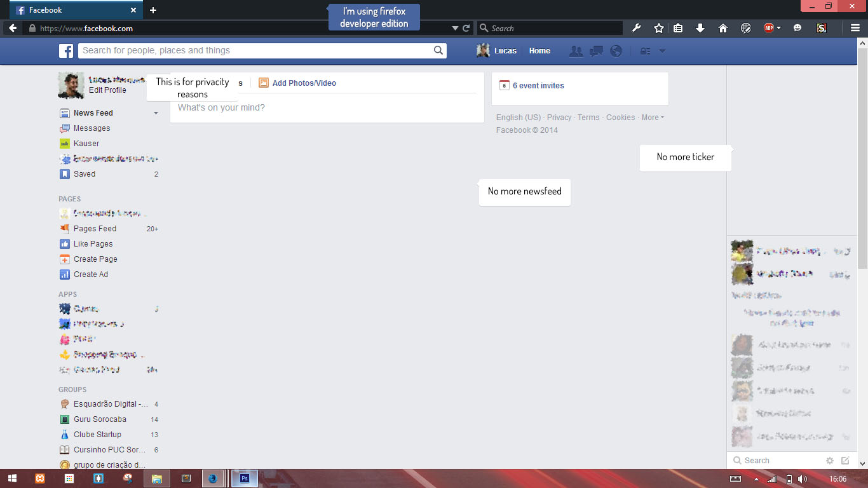Switch to Photoshop in taskbar
The width and height of the screenshot is (868, 488).
(244, 478)
